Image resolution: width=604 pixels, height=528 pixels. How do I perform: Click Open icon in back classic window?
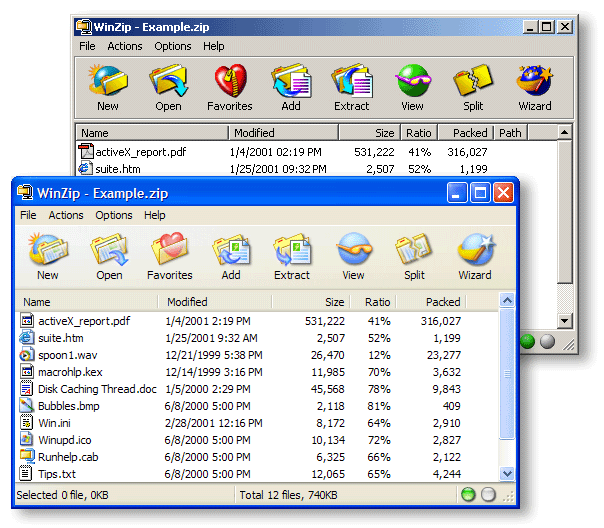(x=169, y=80)
